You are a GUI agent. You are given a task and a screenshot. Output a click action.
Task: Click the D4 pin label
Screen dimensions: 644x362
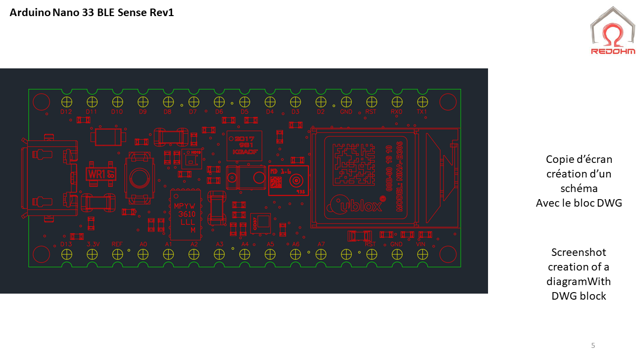point(270,112)
